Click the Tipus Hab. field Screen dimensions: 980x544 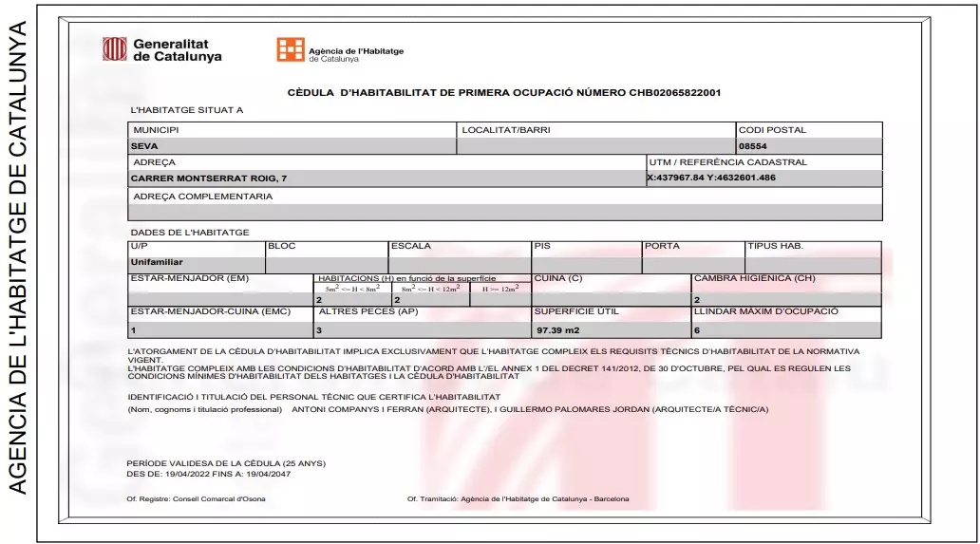813,262
